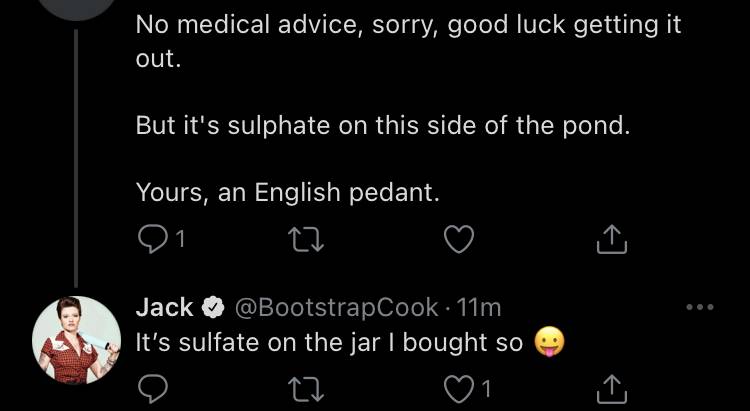The image size is (750, 411).
Task: Retweet Jack's sulfate jar tweet
Action: pos(306,389)
